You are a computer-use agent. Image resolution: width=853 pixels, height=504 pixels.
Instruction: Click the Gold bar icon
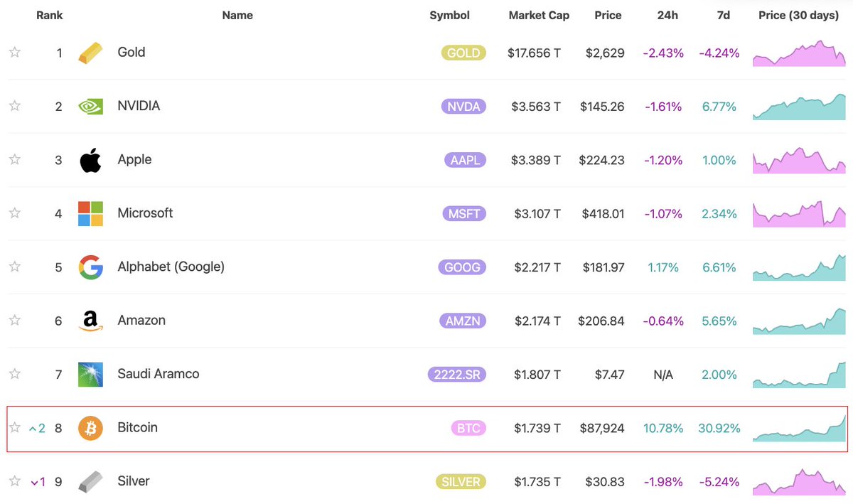90,53
